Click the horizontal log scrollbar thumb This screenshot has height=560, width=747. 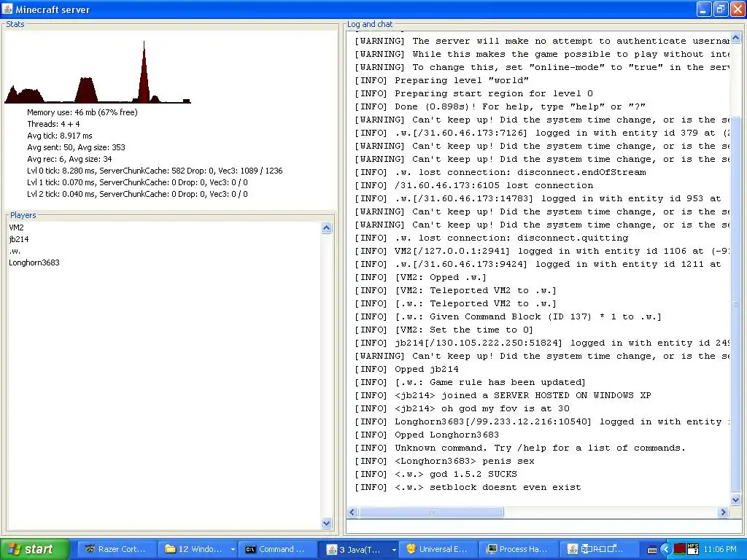430,513
